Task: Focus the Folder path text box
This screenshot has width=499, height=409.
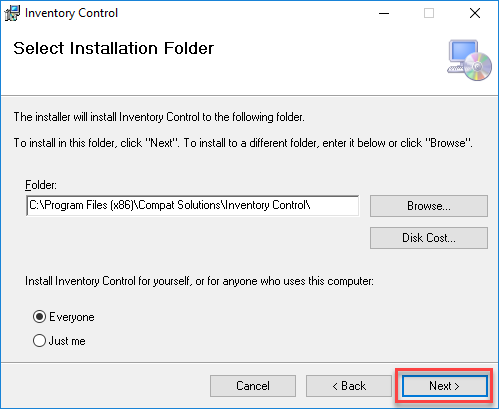Action: pos(193,206)
